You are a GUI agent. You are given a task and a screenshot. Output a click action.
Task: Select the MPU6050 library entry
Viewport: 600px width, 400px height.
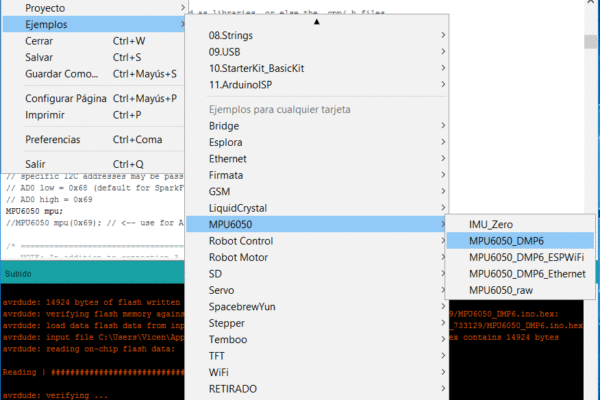tap(317, 224)
